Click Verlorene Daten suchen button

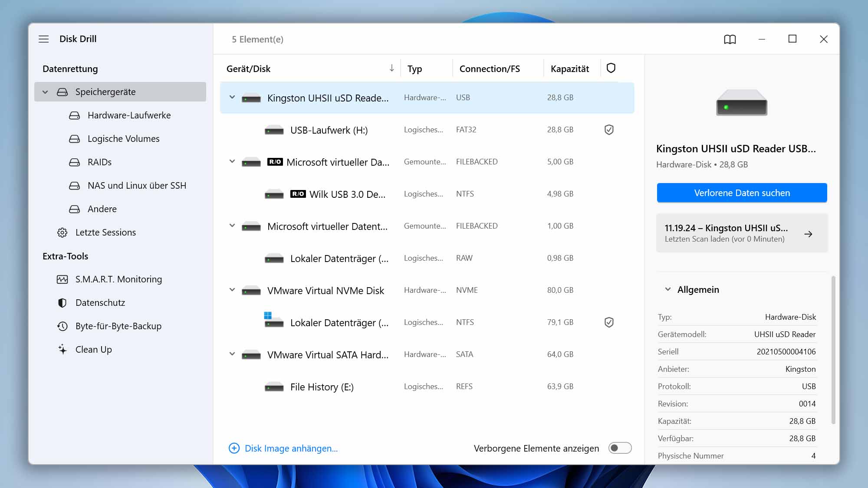[x=742, y=192]
